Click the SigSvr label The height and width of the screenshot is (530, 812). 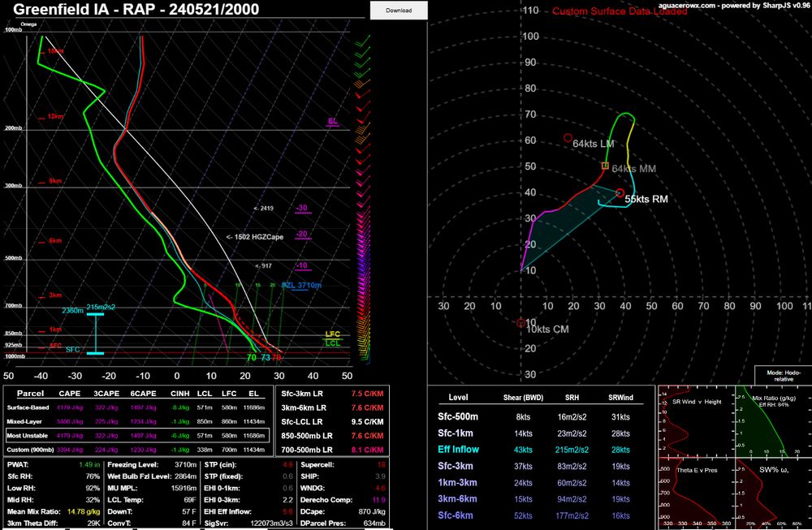(217, 524)
